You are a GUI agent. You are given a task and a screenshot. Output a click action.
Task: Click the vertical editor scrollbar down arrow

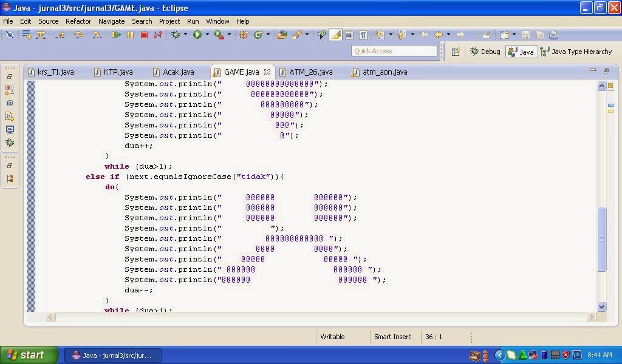coord(601,307)
